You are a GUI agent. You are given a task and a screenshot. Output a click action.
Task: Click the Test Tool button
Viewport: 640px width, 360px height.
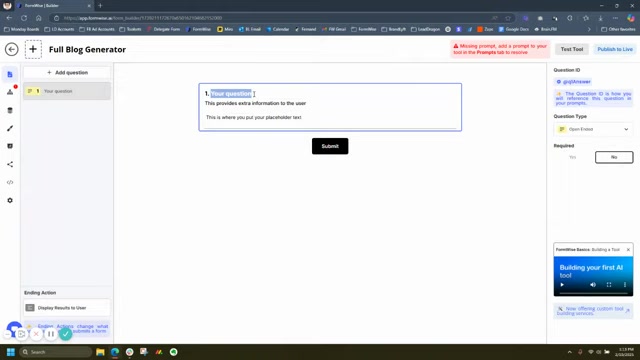[572, 49]
